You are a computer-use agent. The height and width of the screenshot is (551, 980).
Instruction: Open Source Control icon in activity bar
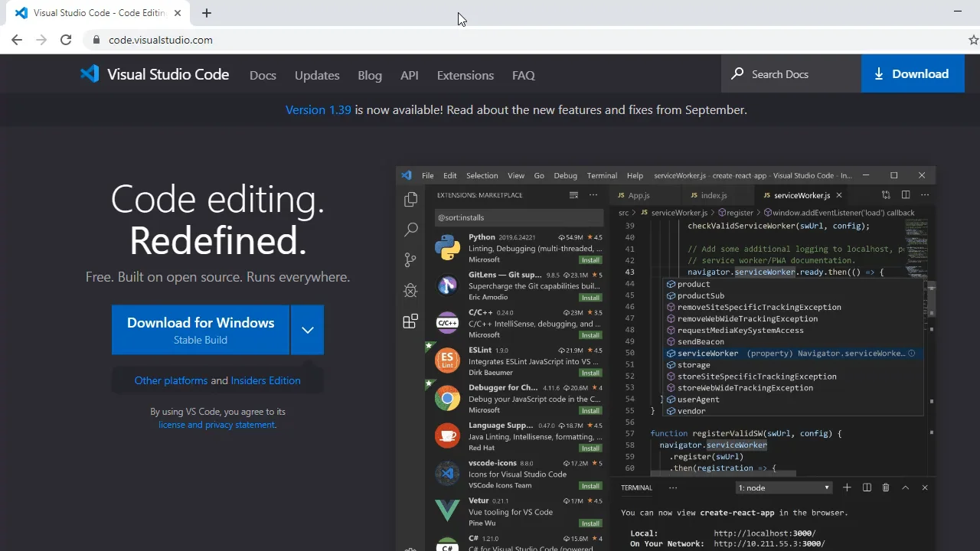click(410, 260)
